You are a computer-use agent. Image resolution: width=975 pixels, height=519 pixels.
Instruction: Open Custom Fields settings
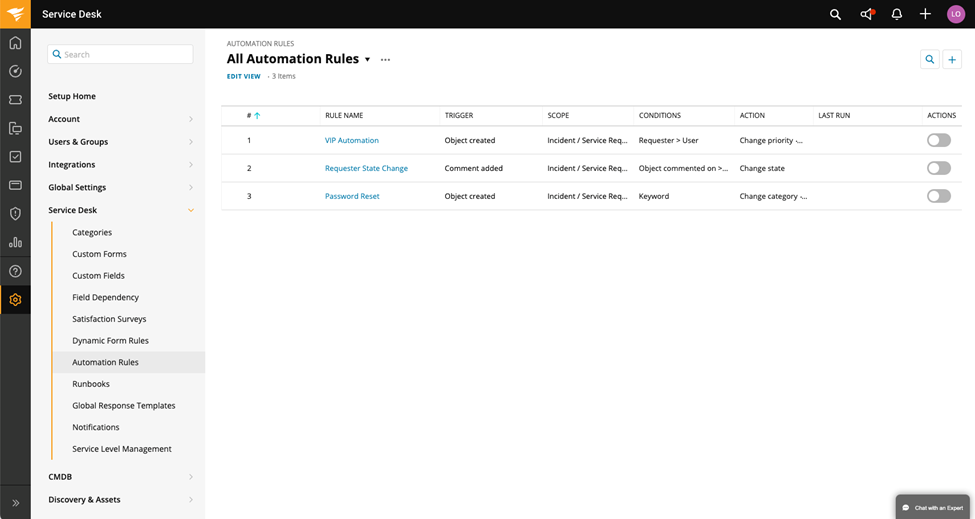pyautogui.click(x=98, y=276)
